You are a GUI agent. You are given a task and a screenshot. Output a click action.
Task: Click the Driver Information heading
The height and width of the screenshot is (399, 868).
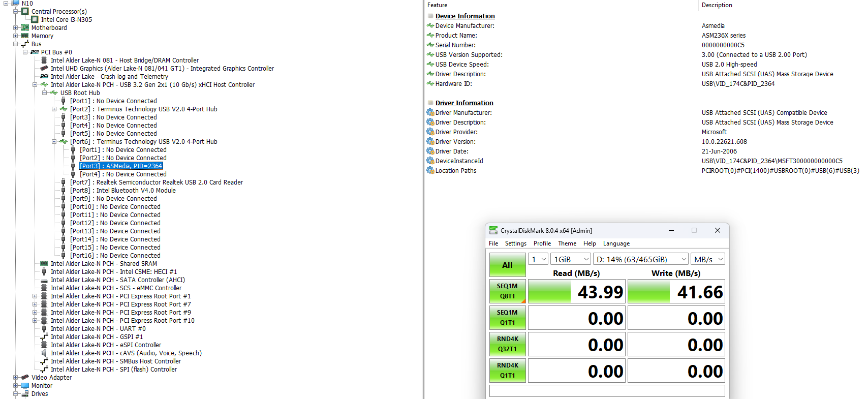[464, 103]
